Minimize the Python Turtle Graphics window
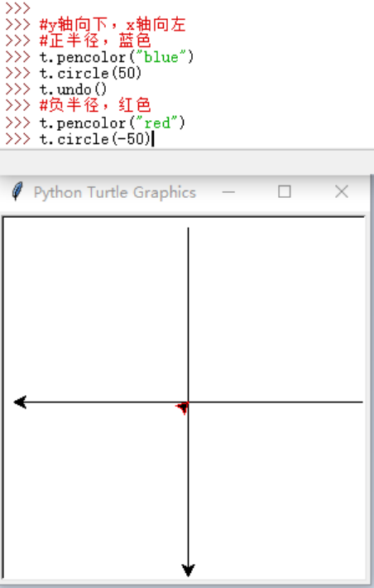This screenshot has height=588, width=374. (x=228, y=192)
